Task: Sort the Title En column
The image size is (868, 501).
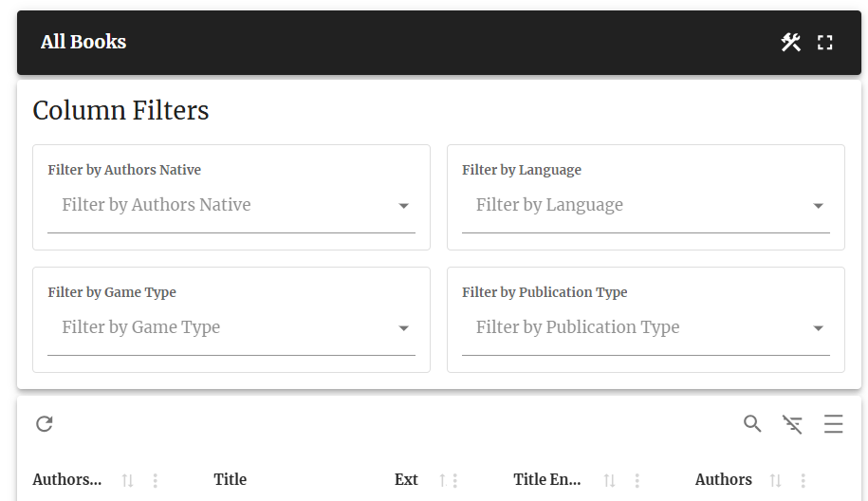Action: (x=609, y=480)
